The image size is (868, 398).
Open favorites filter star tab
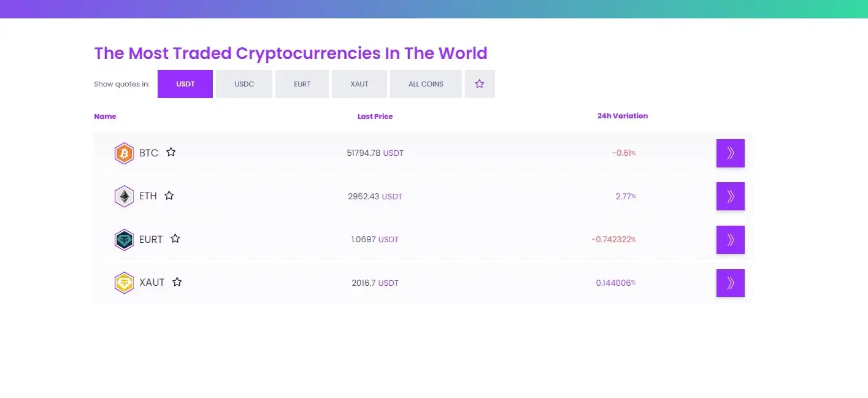click(480, 84)
